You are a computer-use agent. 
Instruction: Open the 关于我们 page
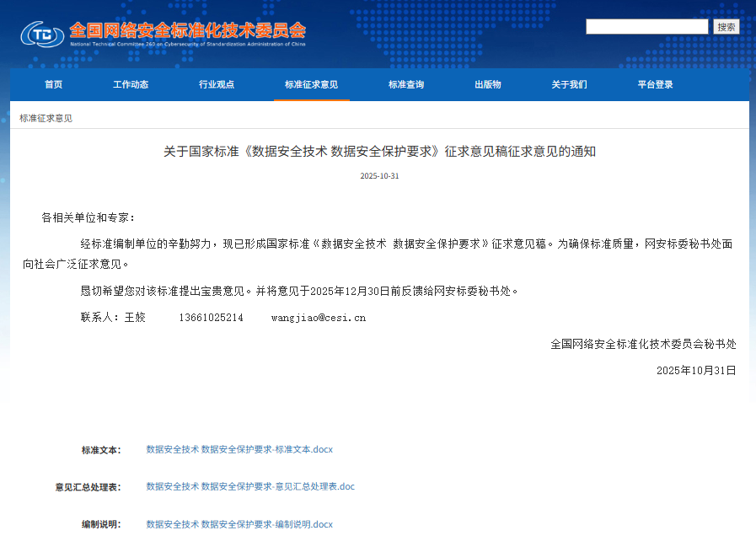pyautogui.click(x=569, y=84)
